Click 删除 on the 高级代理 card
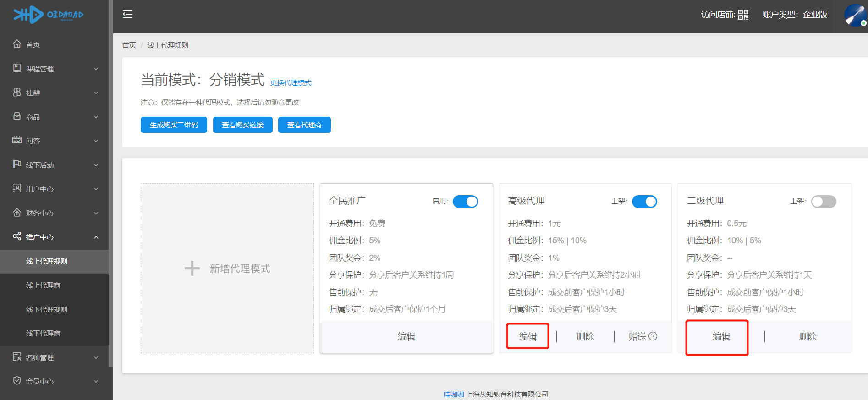 [585, 336]
